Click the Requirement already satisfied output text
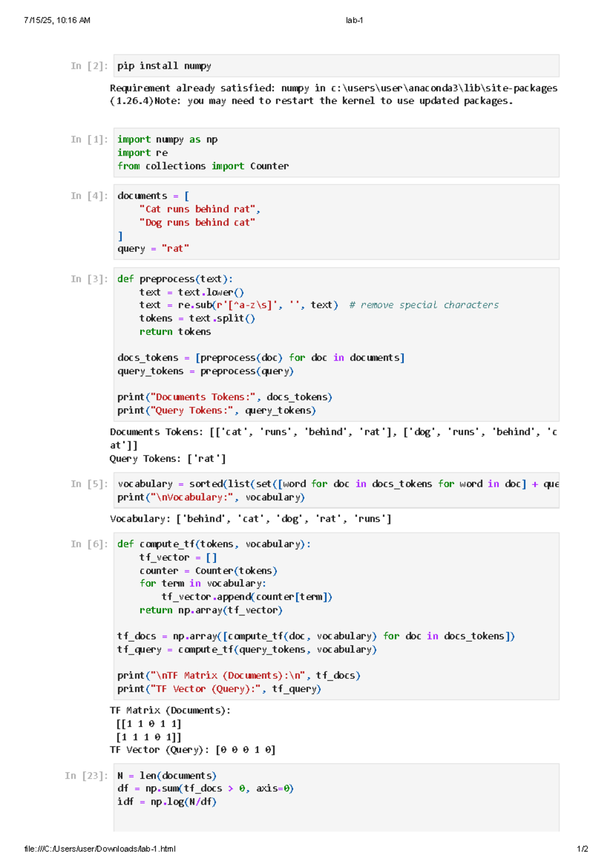The image size is (613, 868). pyautogui.click(x=333, y=95)
